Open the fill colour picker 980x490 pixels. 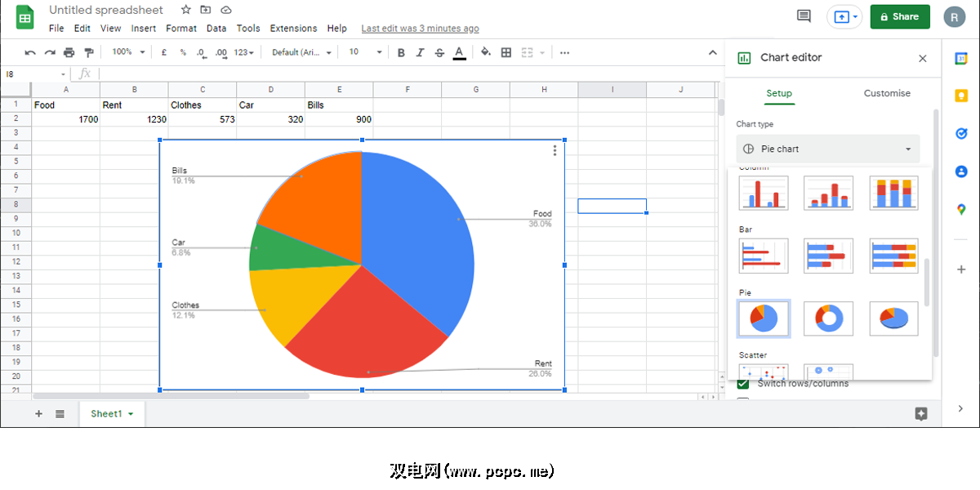pyautogui.click(x=486, y=52)
